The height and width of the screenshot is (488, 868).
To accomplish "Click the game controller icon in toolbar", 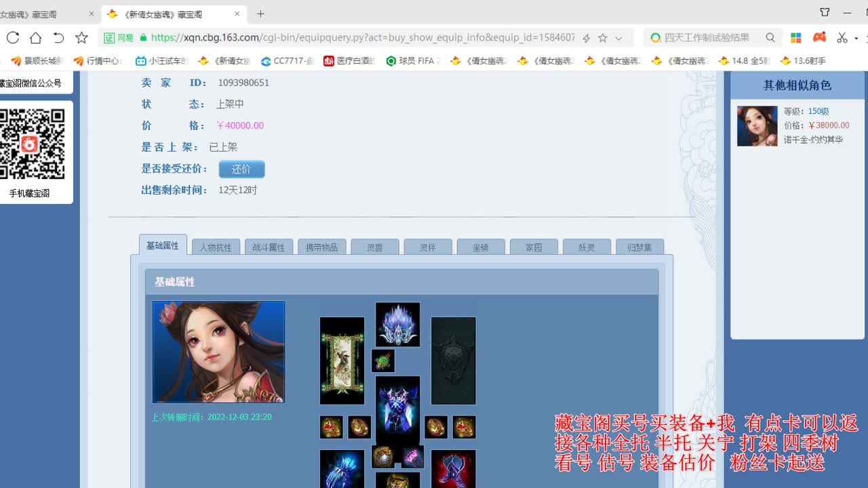I will pyautogui.click(x=819, y=38).
